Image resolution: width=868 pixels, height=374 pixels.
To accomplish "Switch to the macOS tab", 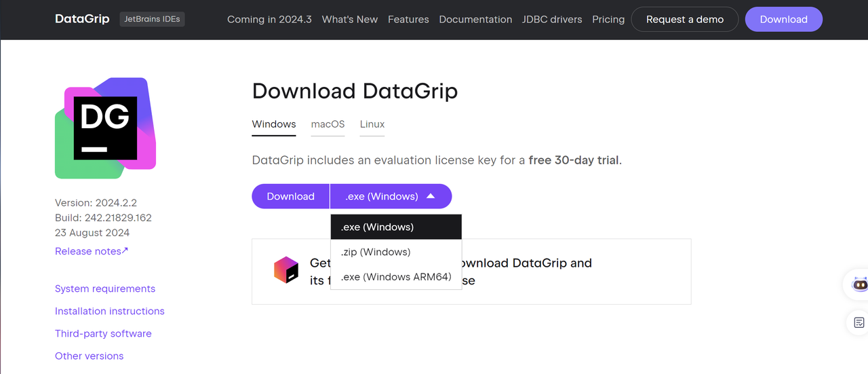I will (x=328, y=124).
